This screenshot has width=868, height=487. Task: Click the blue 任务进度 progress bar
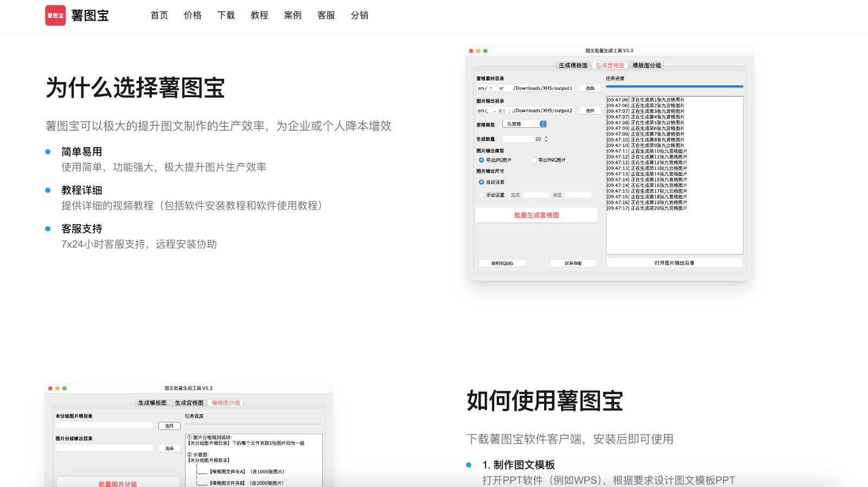674,86
